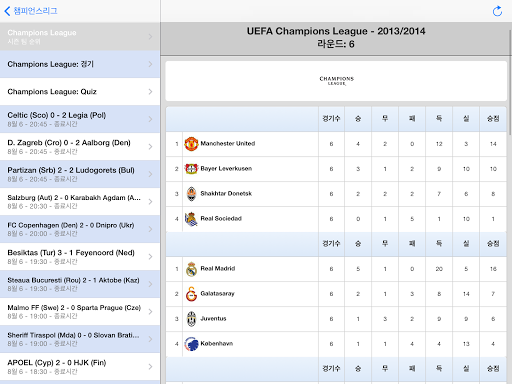Viewport: 512px width, 384px height.
Task: Expand chevron for Celtic vs Legia match
Action: click(x=150, y=119)
